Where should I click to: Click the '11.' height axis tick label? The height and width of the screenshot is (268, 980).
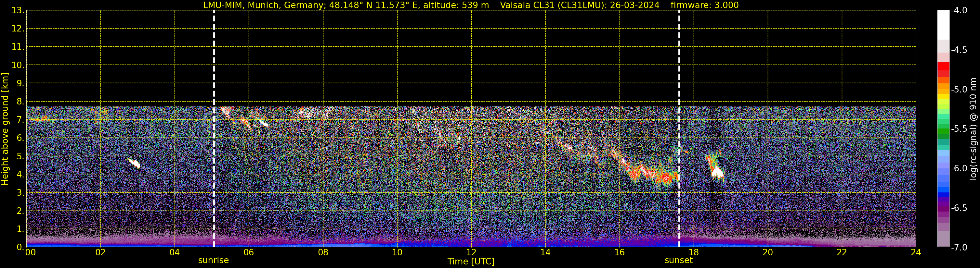pyautogui.click(x=18, y=47)
